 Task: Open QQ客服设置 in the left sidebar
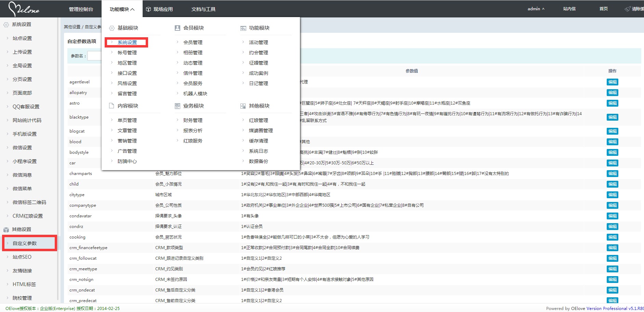tap(26, 107)
